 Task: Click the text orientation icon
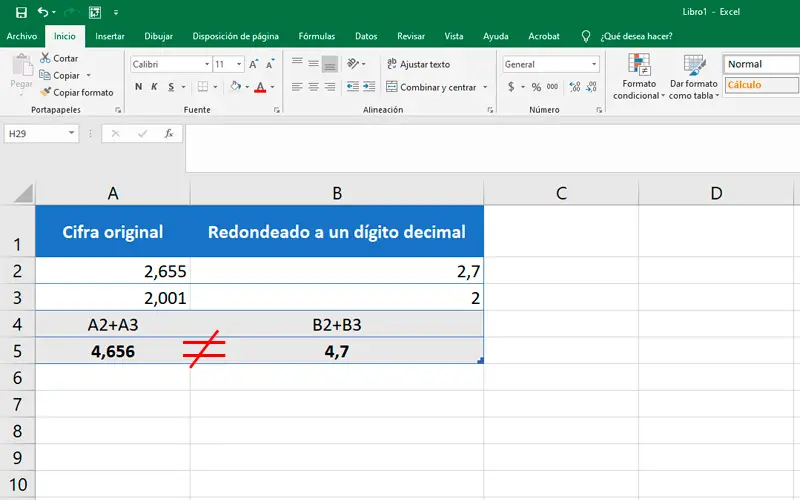353,64
